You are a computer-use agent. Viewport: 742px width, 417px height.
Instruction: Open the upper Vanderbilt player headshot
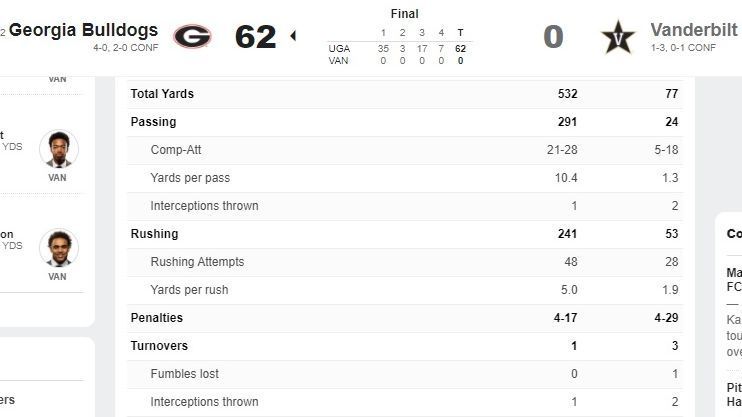(x=58, y=149)
